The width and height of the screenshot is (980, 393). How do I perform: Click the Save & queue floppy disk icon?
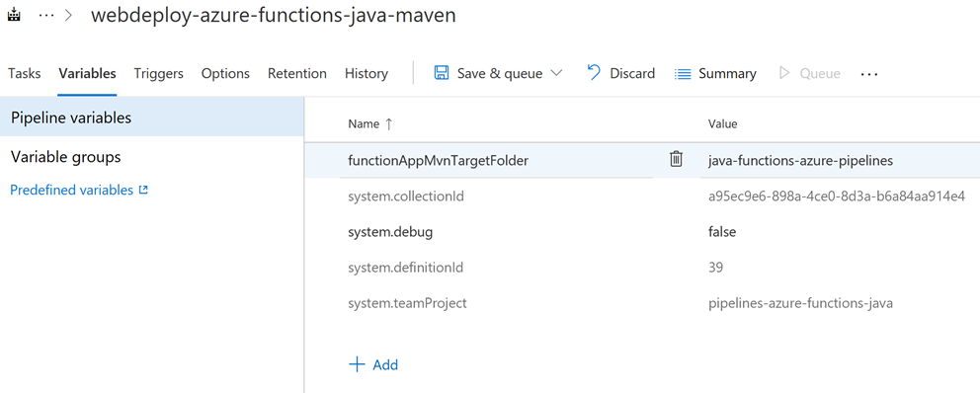(442, 74)
